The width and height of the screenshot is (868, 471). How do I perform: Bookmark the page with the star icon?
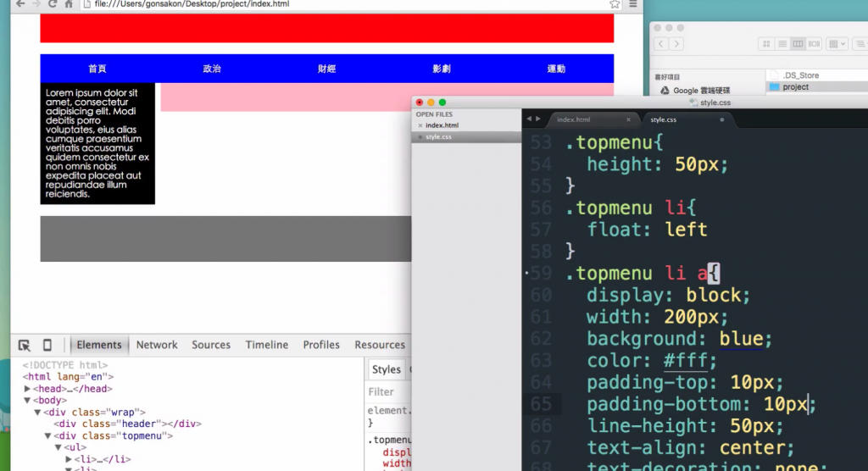click(615, 4)
